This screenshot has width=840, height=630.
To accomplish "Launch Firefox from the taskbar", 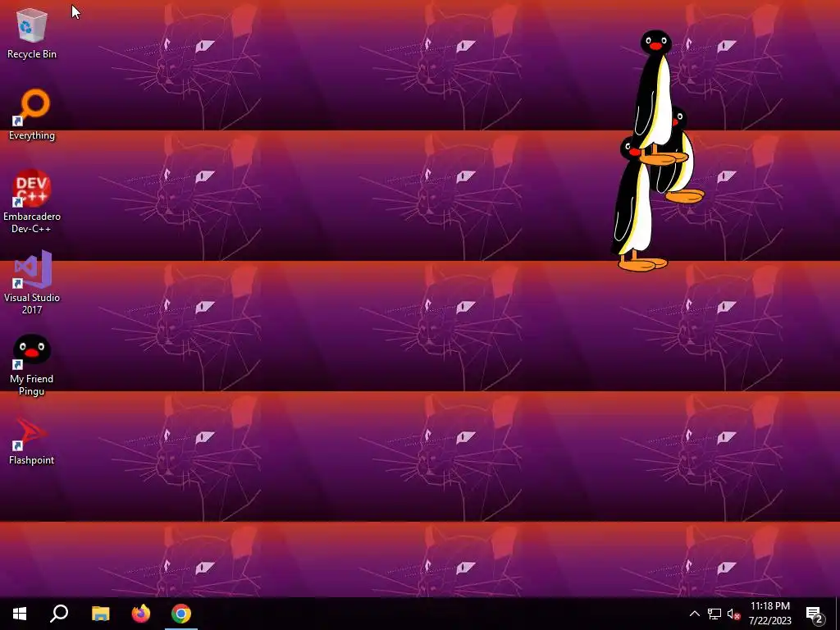I will (x=141, y=614).
